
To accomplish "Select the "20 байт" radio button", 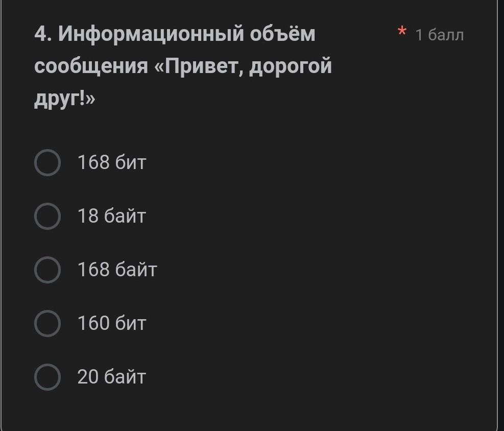I will [x=47, y=377].
